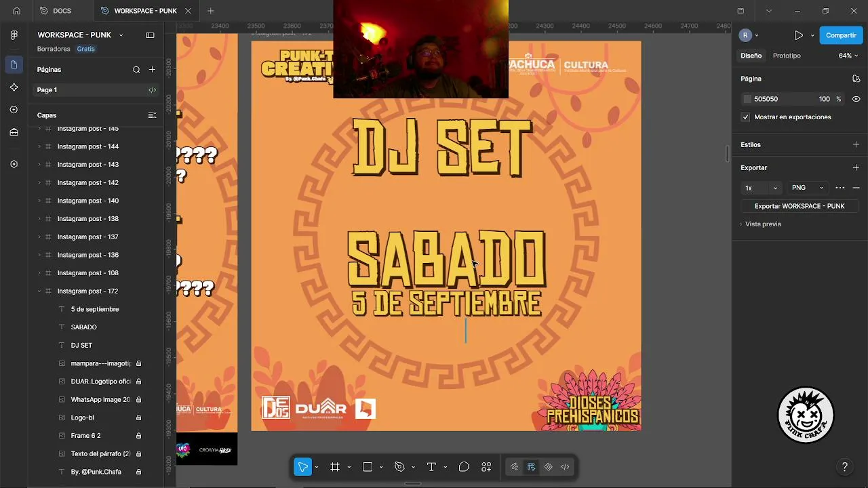Click the Compartir button

pos(841,35)
